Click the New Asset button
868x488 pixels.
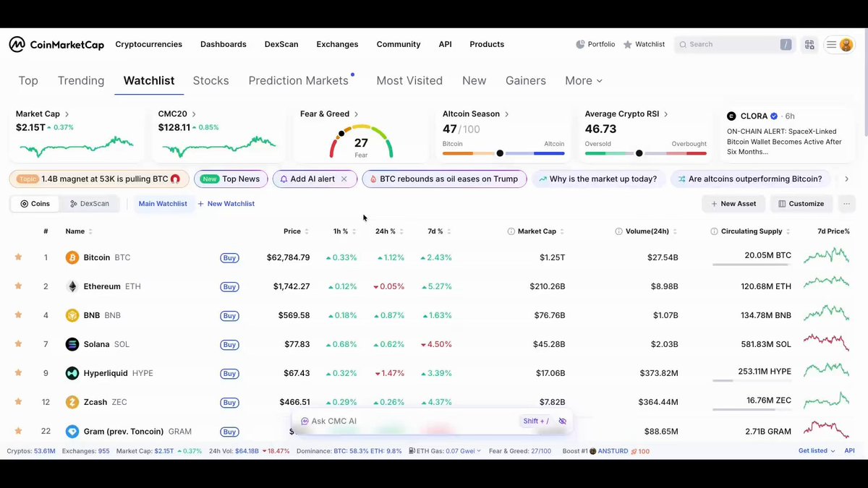pyautogui.click(x=733, y=204)
